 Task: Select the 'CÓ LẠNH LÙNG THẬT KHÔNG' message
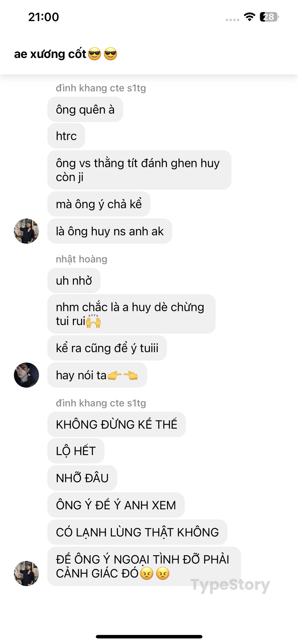137,532
